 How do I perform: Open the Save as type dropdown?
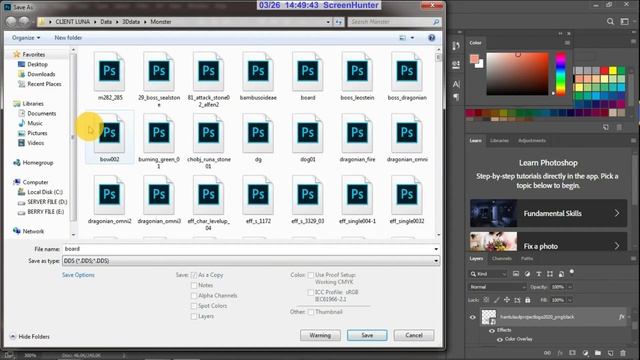tap(251, 260)
